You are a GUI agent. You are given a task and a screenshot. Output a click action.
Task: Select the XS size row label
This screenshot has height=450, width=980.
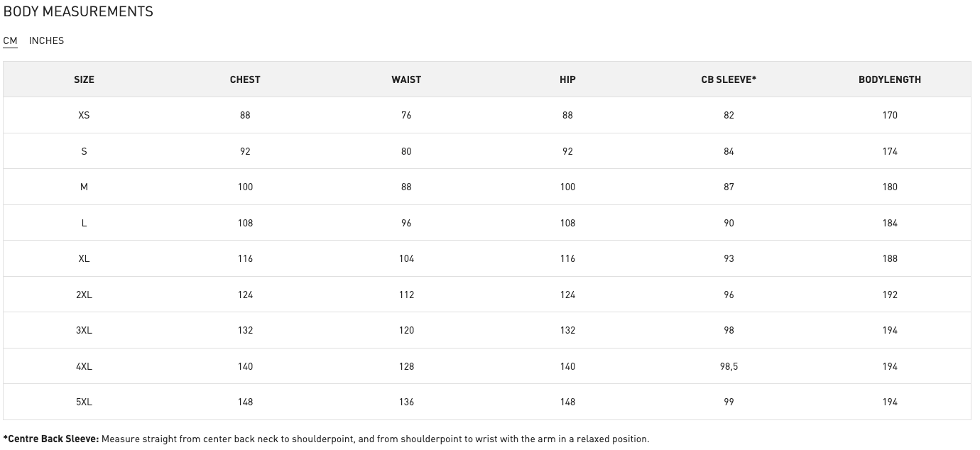[x=84, y=115]
